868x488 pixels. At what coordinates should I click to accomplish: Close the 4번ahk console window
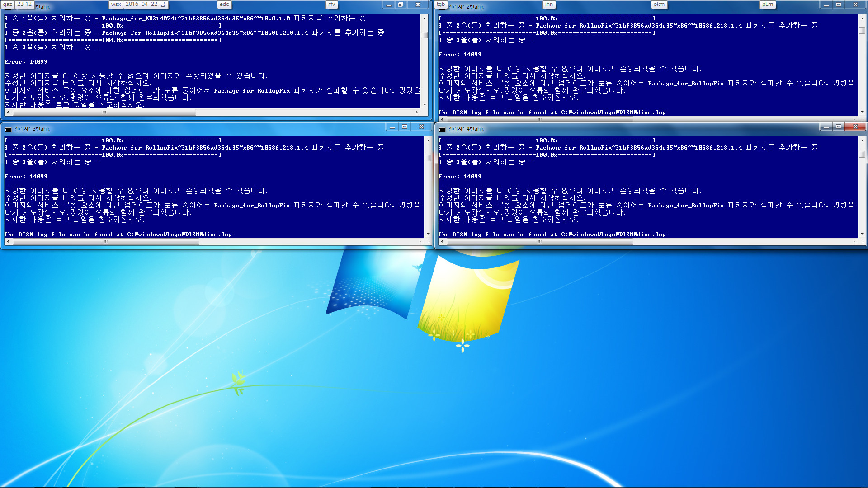[x=855, y=127]
